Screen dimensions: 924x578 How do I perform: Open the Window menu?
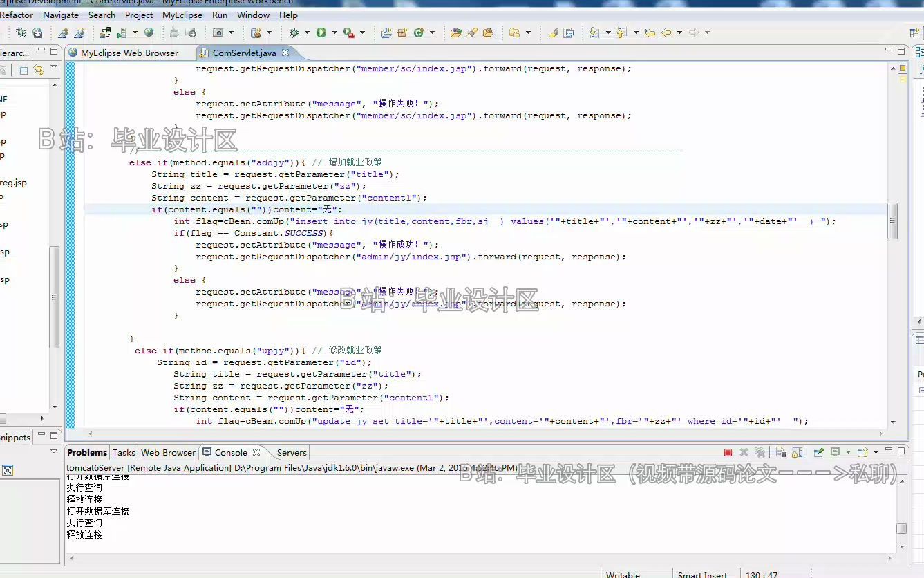(254, 15)
